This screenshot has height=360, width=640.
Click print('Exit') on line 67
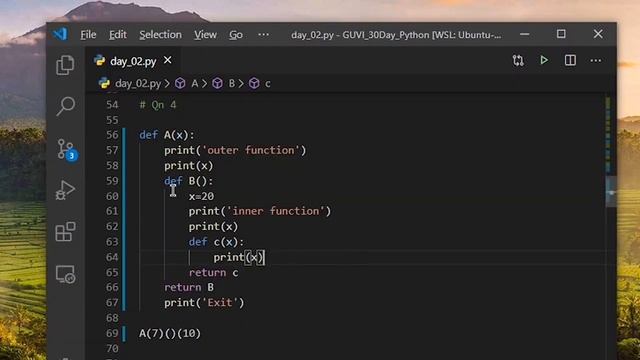pyautogui.click(x=204, y=303)
